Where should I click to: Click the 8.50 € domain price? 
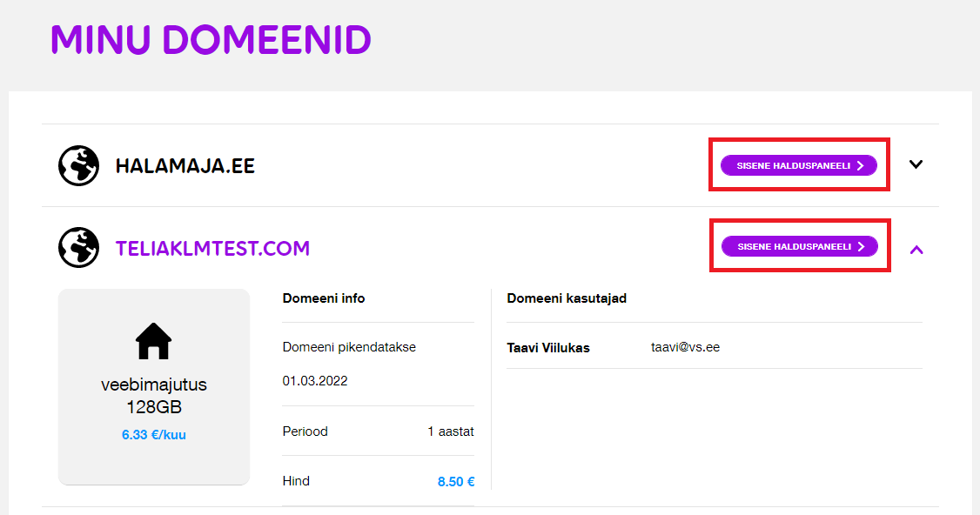pos(456,481)
